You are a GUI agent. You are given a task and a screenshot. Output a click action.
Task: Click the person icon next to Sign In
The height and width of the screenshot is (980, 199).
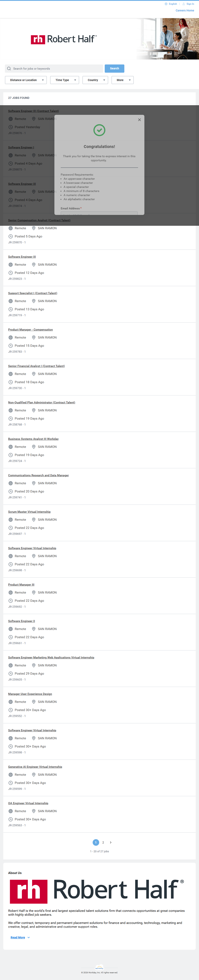coord(183,4)
